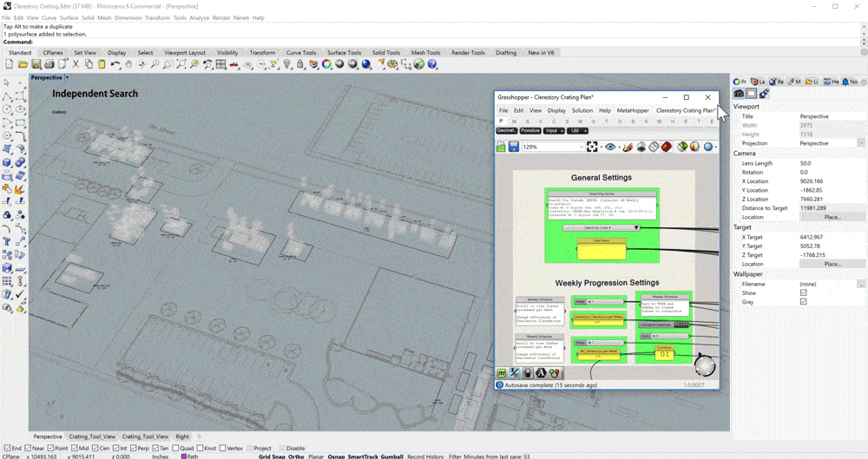Select the Container 01 yellow component
The image size is (868, 459).
(664, 352)
